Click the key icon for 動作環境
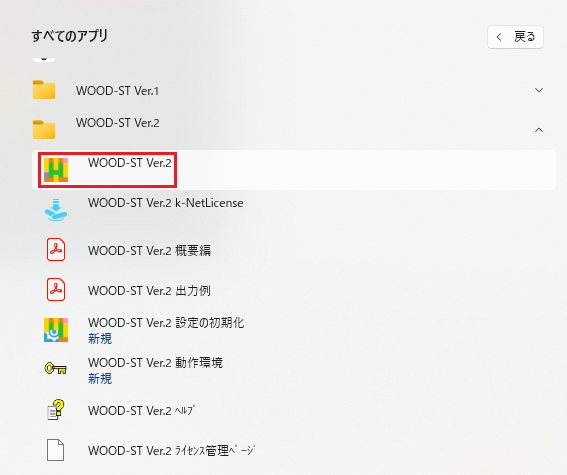The height and width of the screenshot is (475, 567). click(x=56, y=369)
